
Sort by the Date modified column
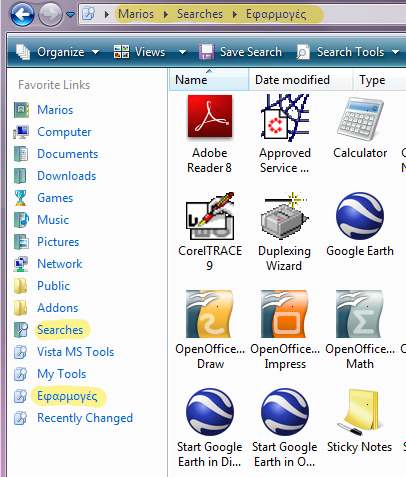pos(300,80)
